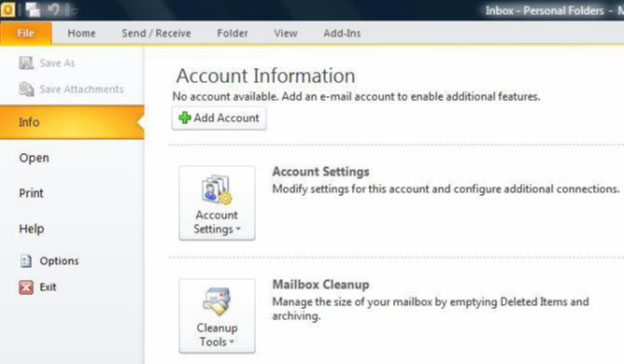
Task: Open the Add-Ins tab
Action: pyautogui.click(x=342, y=33)
